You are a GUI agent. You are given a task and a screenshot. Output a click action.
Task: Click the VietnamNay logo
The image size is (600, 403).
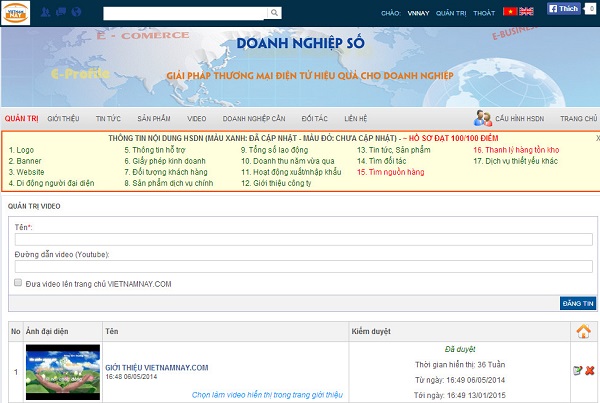pyautogui.click(x=16, y=13)
